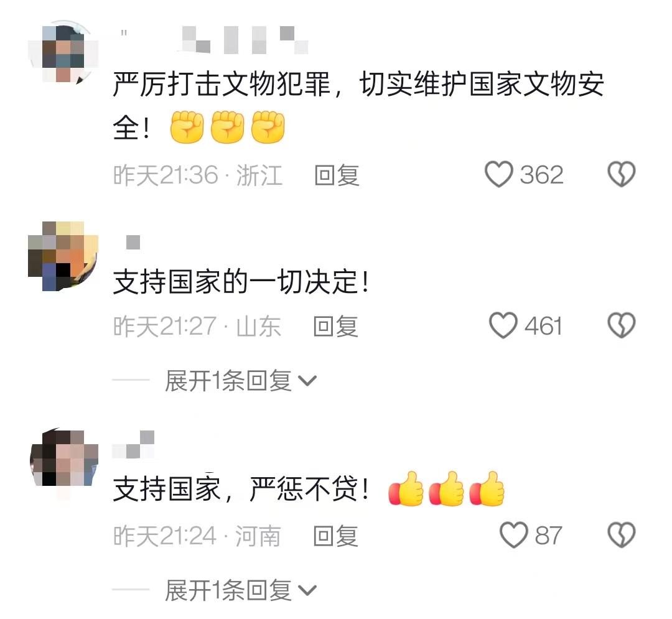This screenshot has width=672, height=619.
Task: Reply to the comment posted at 21:36
Action: click(x=337, y=175)
